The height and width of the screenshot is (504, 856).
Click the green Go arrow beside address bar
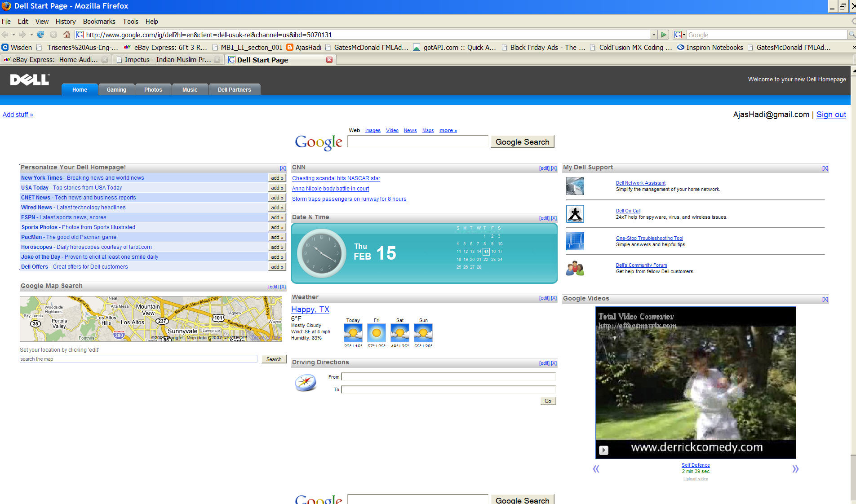pyautogui.click(x=664, y=35)
